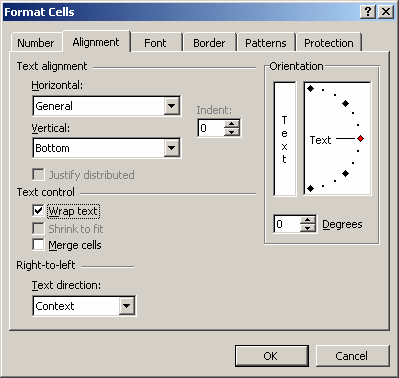Open the Patterns tab
399x378 pixels.
[x=266, y=43]
